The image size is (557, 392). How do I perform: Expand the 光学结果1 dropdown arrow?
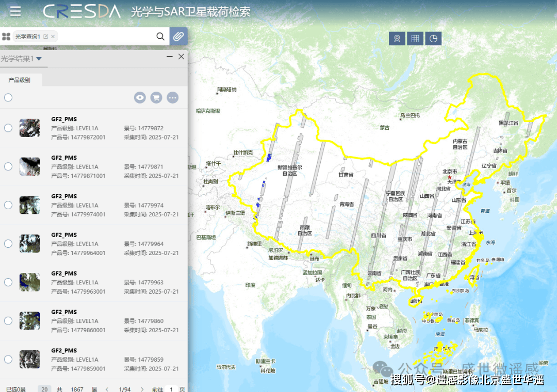(x=39, y=59)
